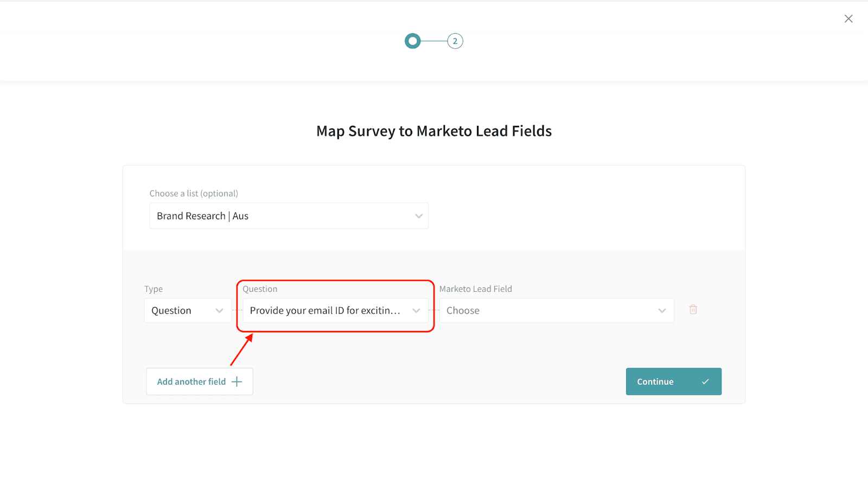The image size is (868, 491).
Task: Close the Marketo mapping dialog
Action: point(848,19)
